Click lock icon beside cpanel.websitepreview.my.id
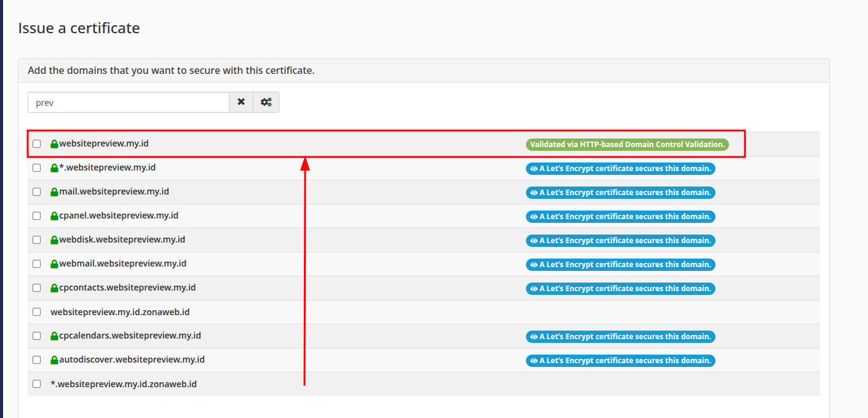The width and height of the screenshot is (868, 418). coord(54,216)
